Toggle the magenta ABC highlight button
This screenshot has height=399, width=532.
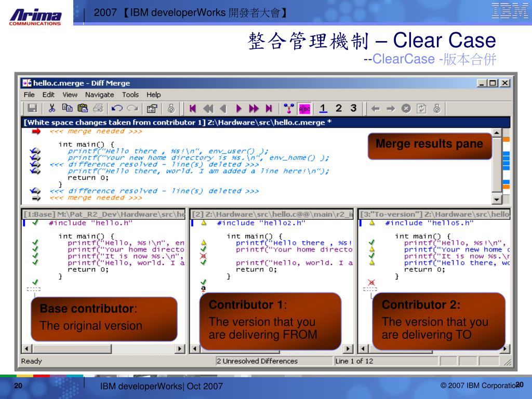304,109
